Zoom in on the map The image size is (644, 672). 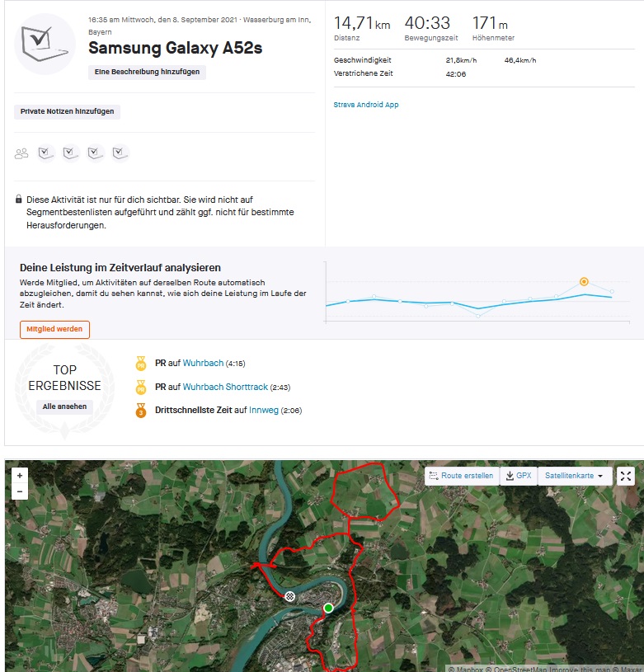[x=20, y=476]
